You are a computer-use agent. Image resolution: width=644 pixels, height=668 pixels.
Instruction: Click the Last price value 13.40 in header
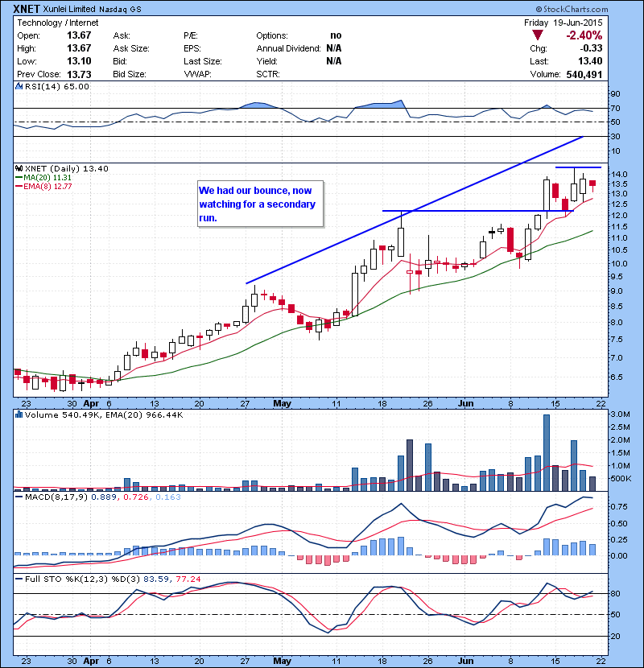point(590,61)
